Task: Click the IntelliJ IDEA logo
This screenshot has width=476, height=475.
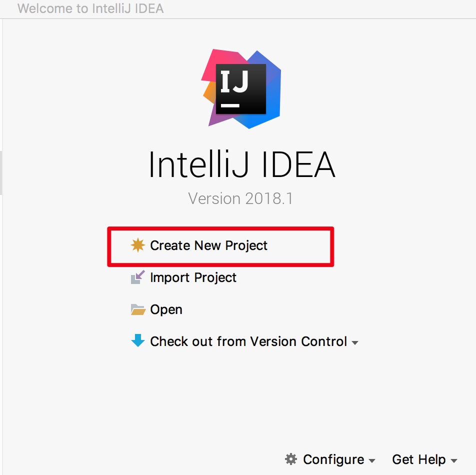Action: click(x=241, y=89)
